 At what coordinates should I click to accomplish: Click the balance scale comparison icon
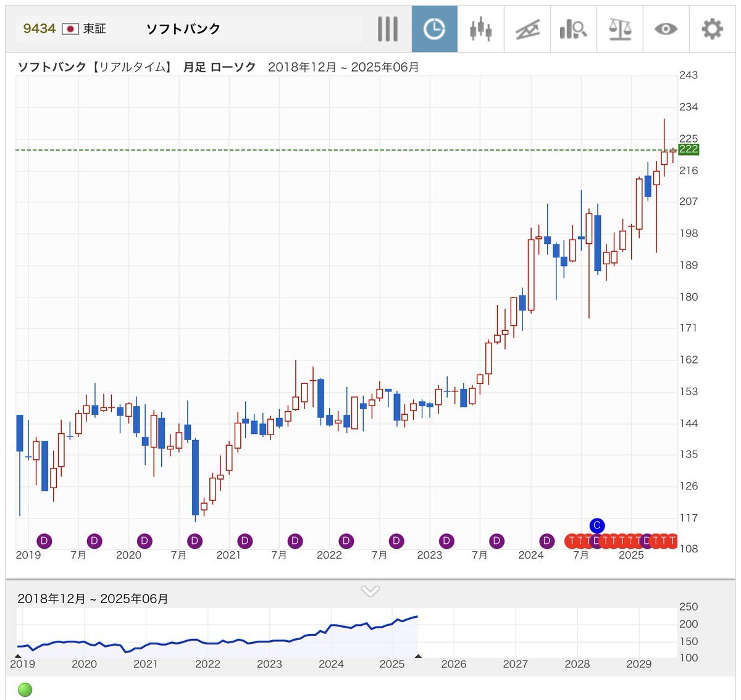coord(620,29)
